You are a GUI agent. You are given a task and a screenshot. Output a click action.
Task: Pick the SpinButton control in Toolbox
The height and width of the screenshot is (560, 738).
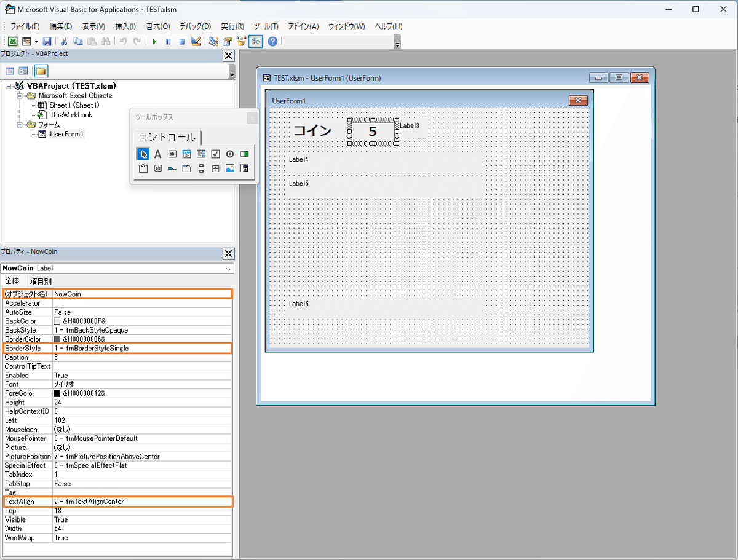tap(215, 168)
